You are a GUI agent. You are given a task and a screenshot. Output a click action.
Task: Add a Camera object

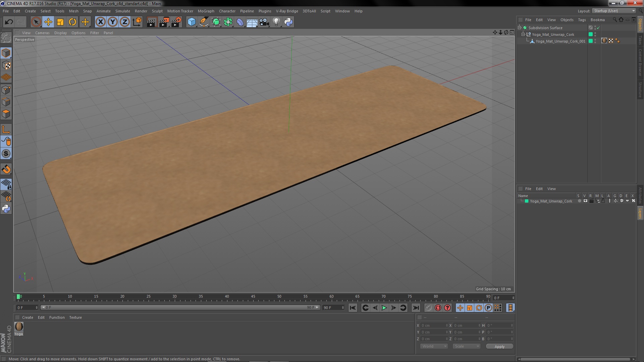click(264, 22)
